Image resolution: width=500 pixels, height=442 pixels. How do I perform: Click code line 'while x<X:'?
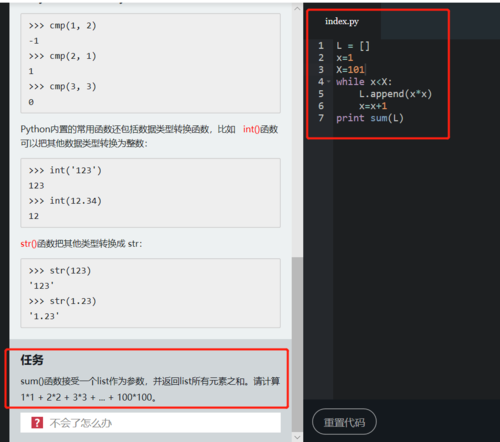point(364,82)
